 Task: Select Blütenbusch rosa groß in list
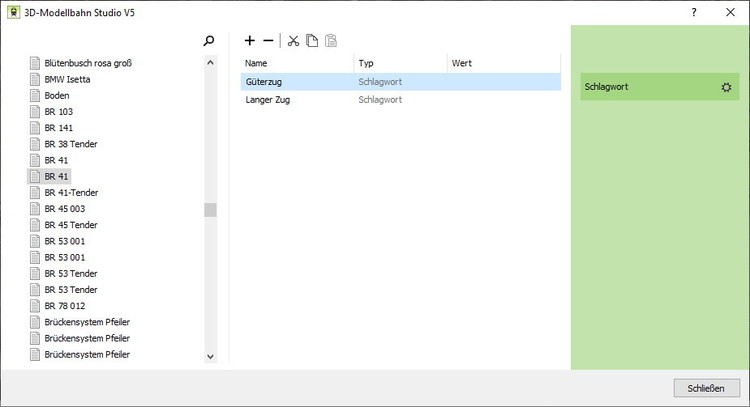(88, 63)
